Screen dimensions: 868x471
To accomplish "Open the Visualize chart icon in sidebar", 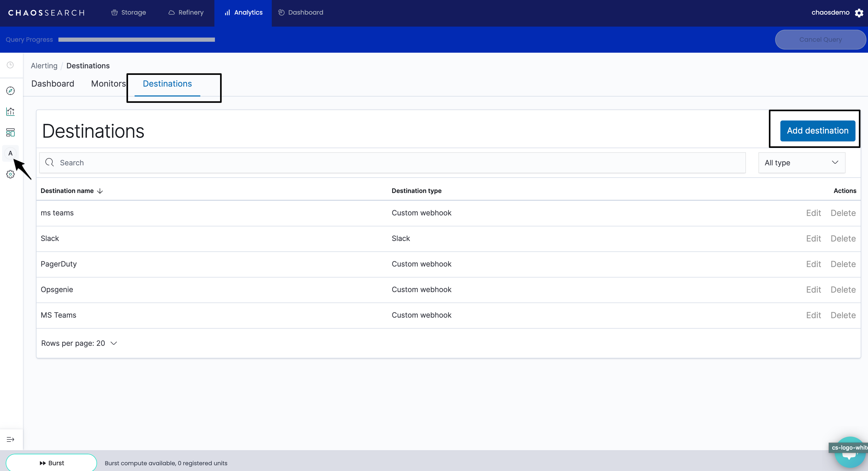I will 10,112.
